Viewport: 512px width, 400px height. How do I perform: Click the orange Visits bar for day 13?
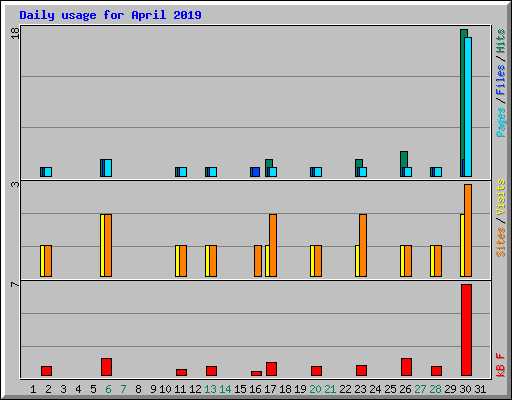(x=213, y=261)
